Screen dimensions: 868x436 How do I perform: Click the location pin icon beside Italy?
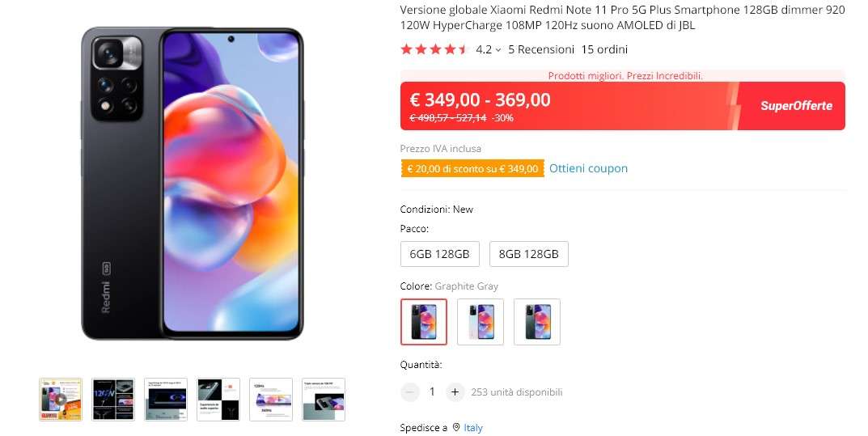tap(456, 428)
